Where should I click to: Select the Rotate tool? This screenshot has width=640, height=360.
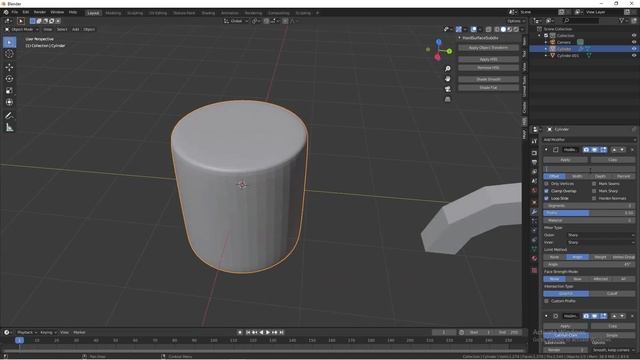tap(9, 78)
